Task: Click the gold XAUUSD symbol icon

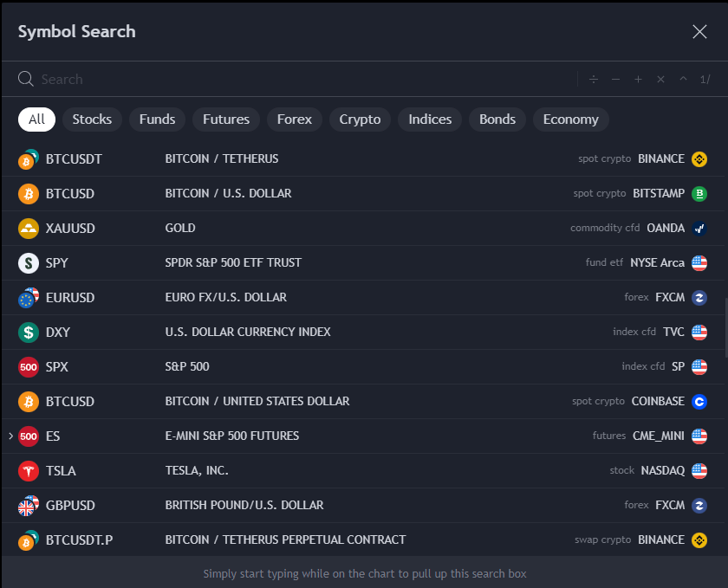Action: [x=29, y=229]
